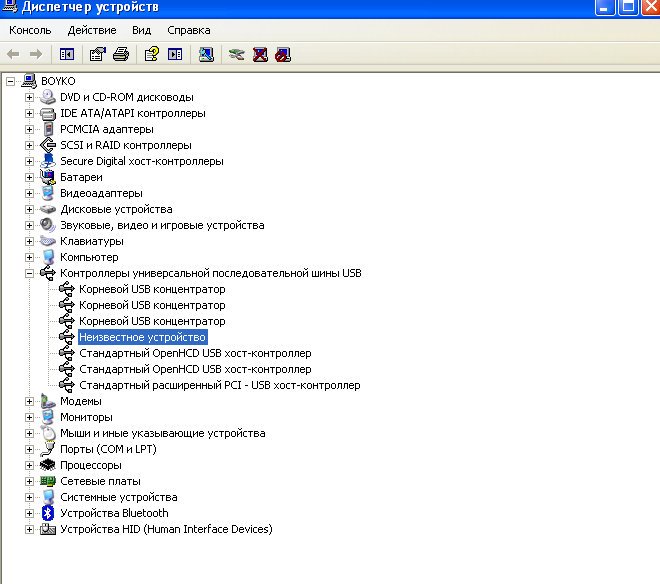
Task: Click the action pane toggle toolbar icon
Action: [x=175, y=54]
